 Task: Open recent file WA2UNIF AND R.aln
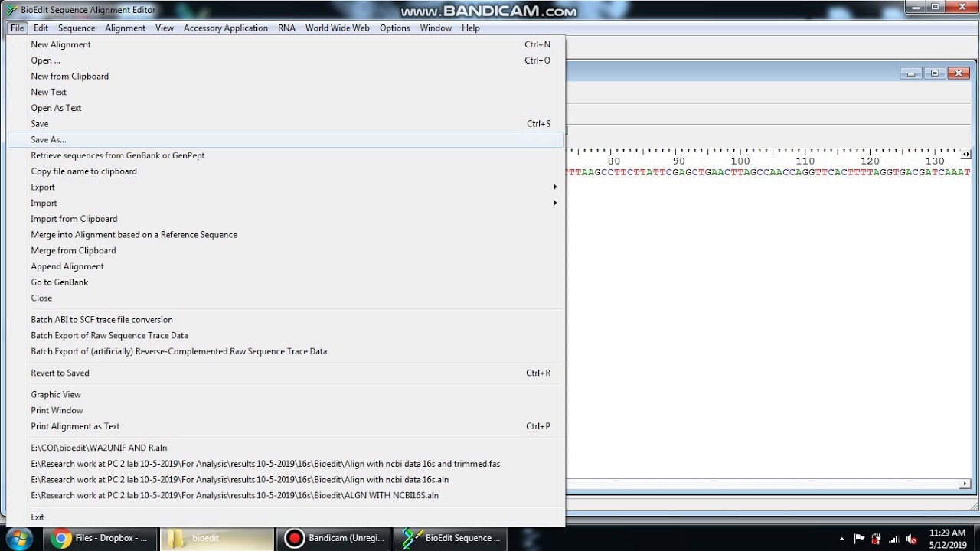pyautogui.click(x=286, y=448)
